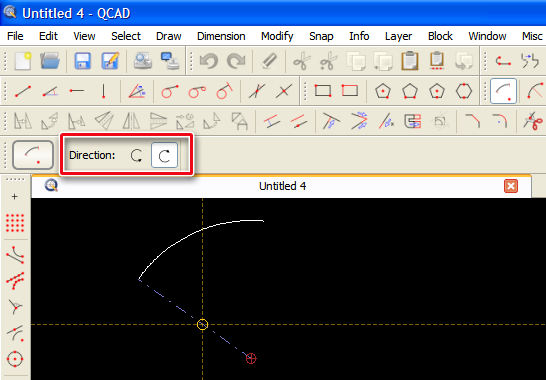Open the Layer menu
Screen dimensions: 546x380
[398, 36]
